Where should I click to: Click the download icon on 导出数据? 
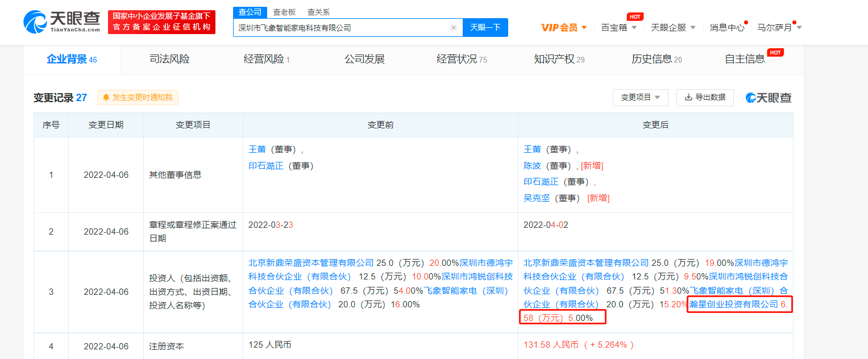coord(688,98)
